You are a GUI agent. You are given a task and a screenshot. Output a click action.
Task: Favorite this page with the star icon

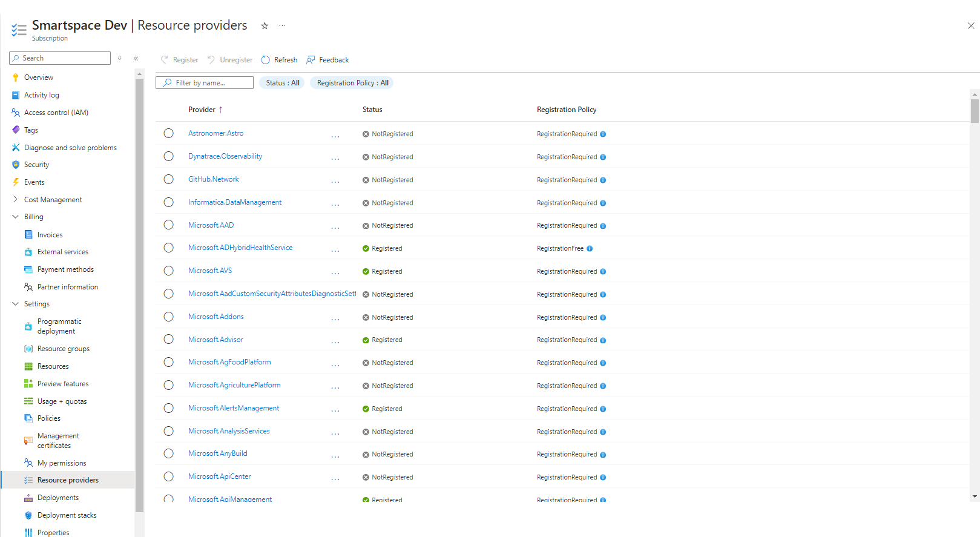(265, 25)
